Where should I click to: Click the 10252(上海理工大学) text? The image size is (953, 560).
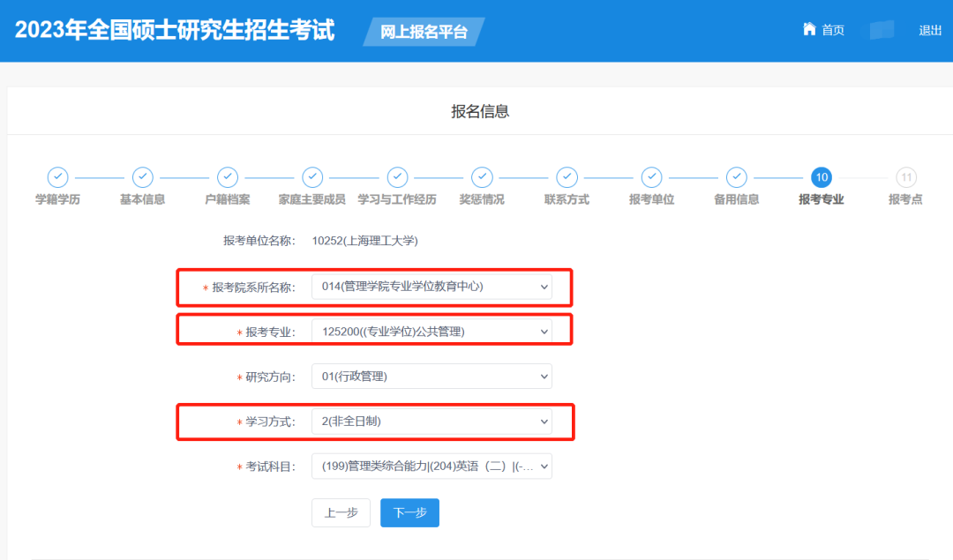click(364, 241)
